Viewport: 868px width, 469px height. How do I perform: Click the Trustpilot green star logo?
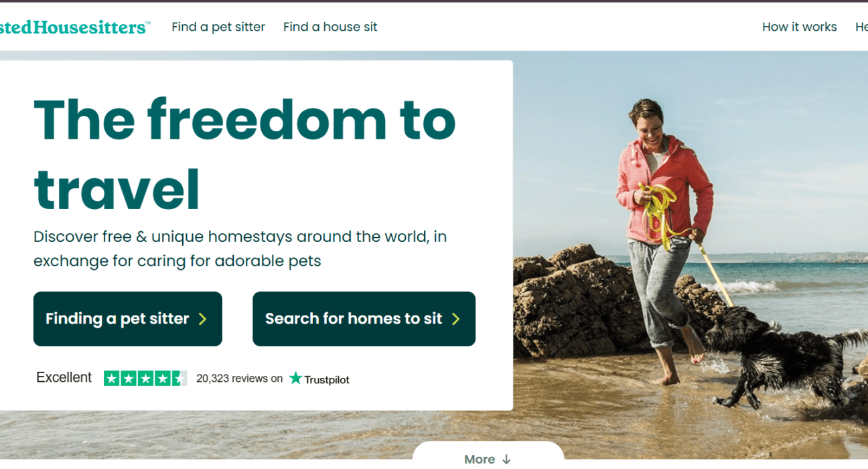[x=296, y=378]
